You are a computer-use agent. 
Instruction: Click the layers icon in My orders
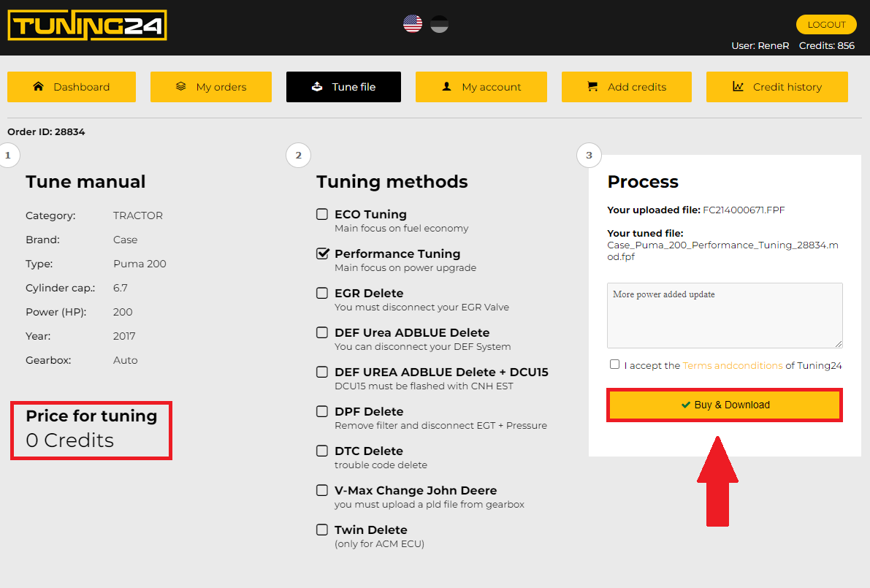click(181, 86)
